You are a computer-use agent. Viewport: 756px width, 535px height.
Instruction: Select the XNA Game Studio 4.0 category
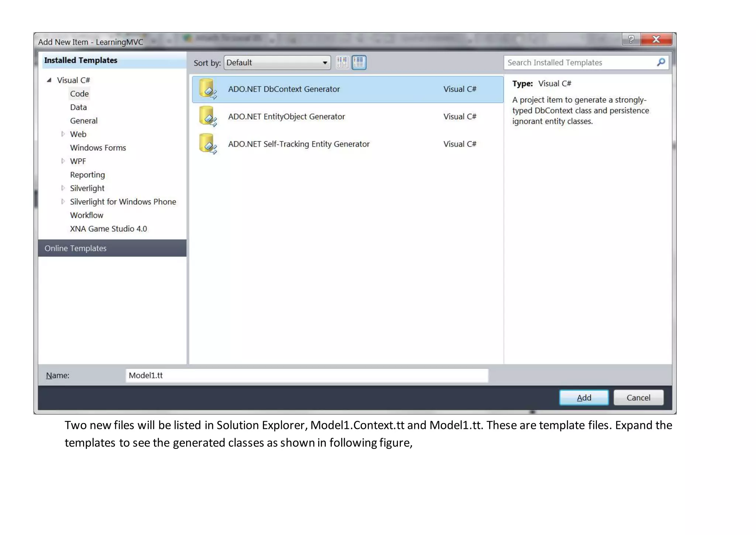(109, 229)
